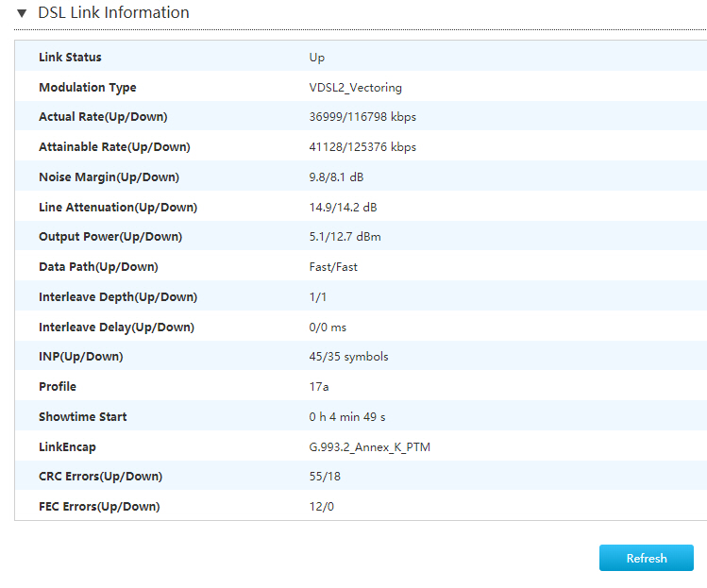
Task: Collapse the DSL Link Information triangle
Action: point(22,14)
